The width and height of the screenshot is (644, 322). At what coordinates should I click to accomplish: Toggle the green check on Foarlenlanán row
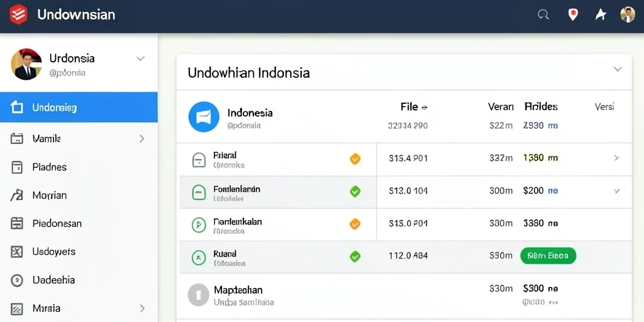355,191
